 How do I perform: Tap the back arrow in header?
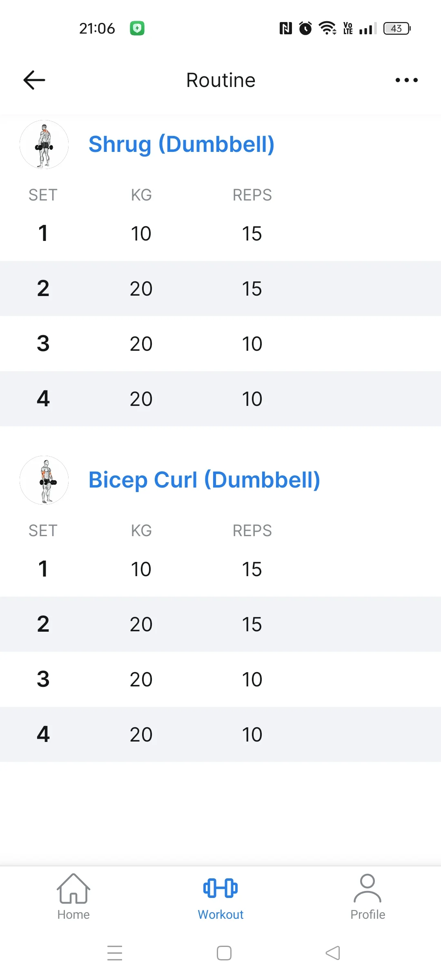[x=34, y=80]
